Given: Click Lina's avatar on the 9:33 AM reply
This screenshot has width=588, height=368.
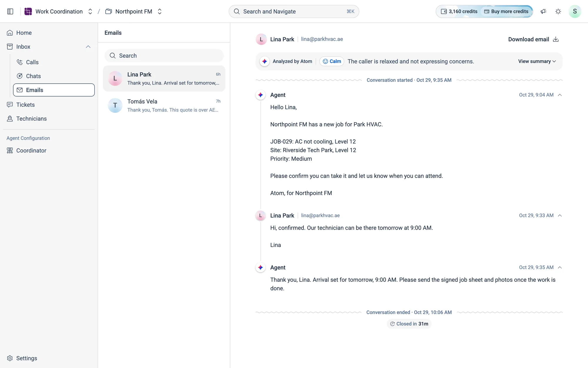Looking at the screenshot, I should pyautogui.click(x=260, y=216).
